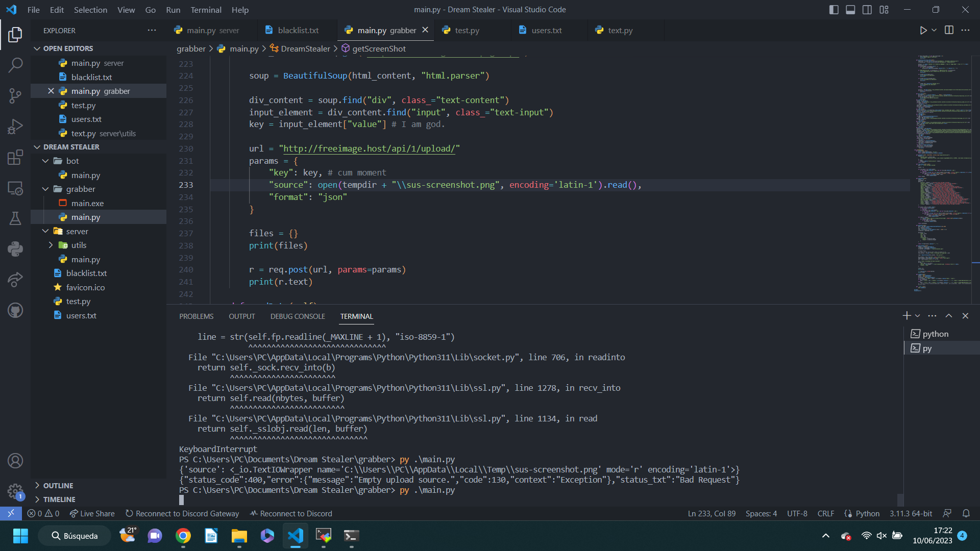Customize layout from title bar icon
This screenshot has height=551, width=980.
click(x=884, y=10)
